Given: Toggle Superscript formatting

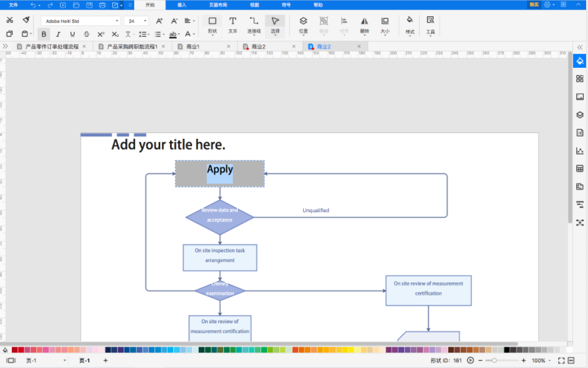Looking at the screenshot, I should [101, 34].
